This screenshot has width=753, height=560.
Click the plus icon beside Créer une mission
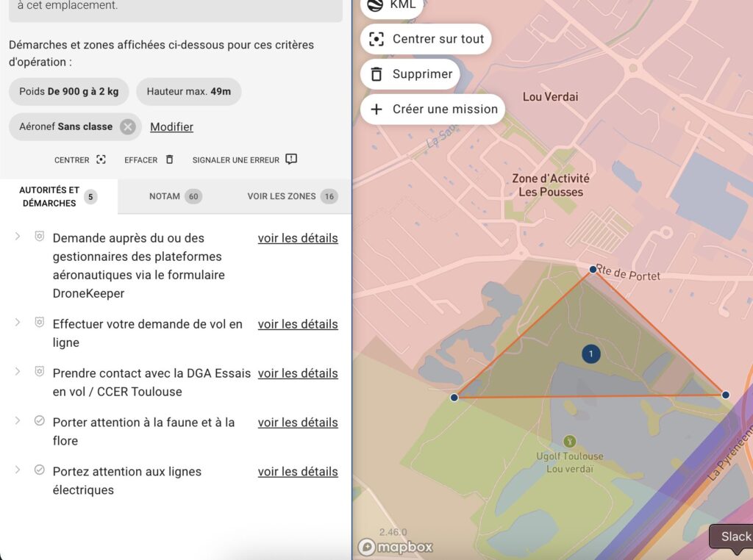[x=376, y=109]
